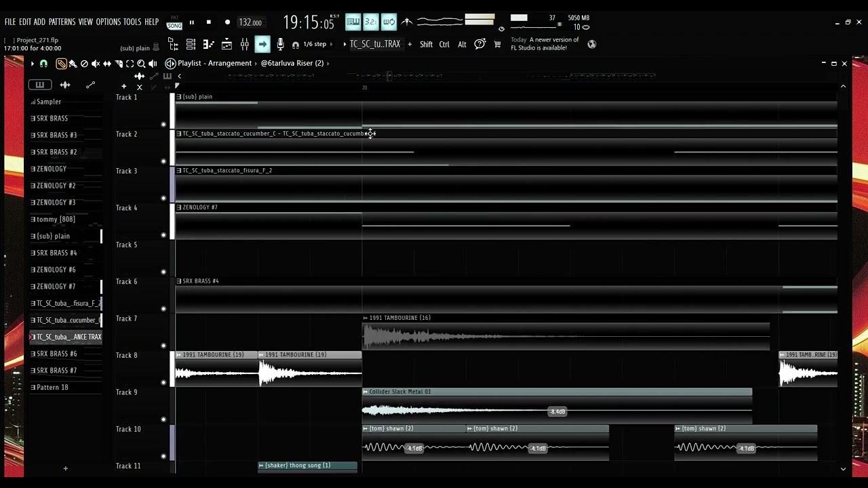Expand the Playlist - Arrangement breadcrumb arrow

pos(256,63)
